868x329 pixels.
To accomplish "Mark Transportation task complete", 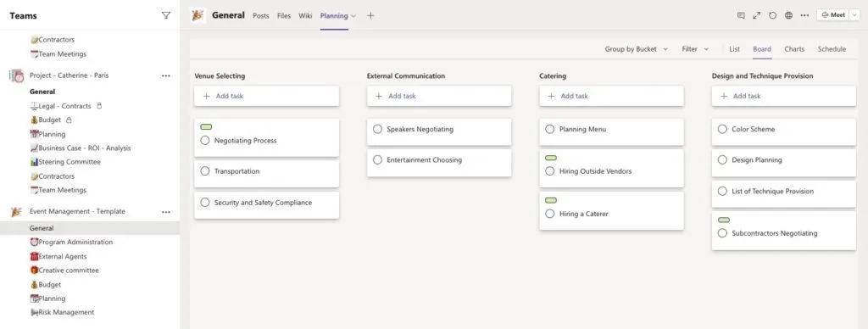I will pos(205,171).
